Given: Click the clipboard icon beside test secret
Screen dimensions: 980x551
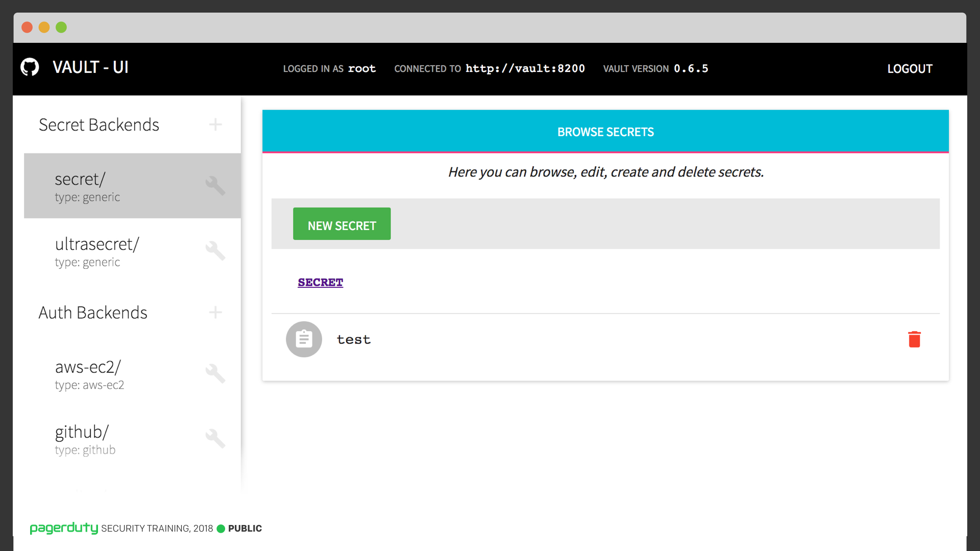Looking at the screenshot, I should (x=304, y=339).
